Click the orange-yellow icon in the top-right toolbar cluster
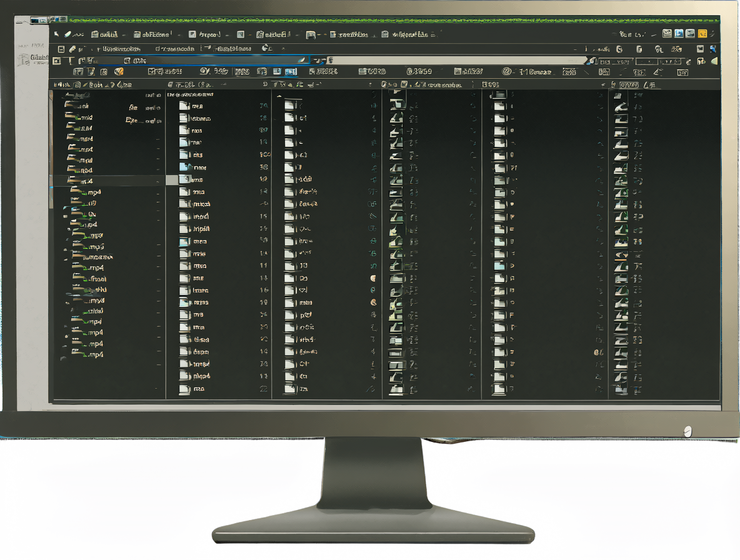Image resolution: width=740 pixels, height=560 pixels. click(702, 34)
